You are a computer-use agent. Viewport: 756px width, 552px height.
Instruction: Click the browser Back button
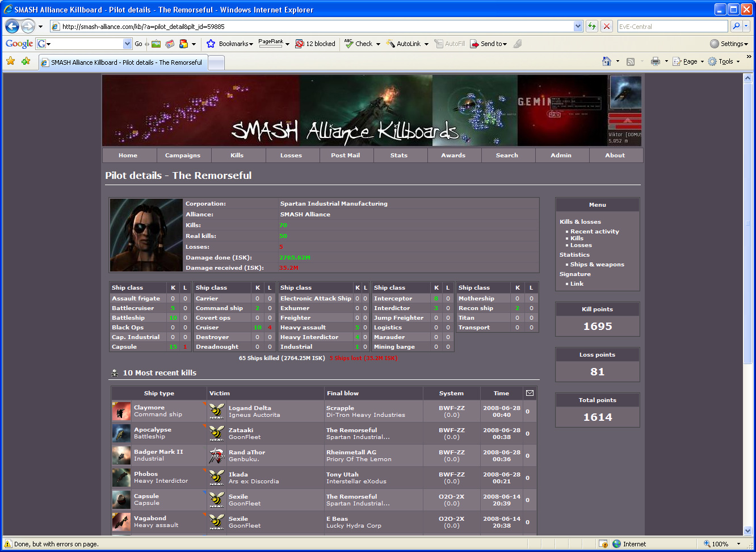coord(12,26)
